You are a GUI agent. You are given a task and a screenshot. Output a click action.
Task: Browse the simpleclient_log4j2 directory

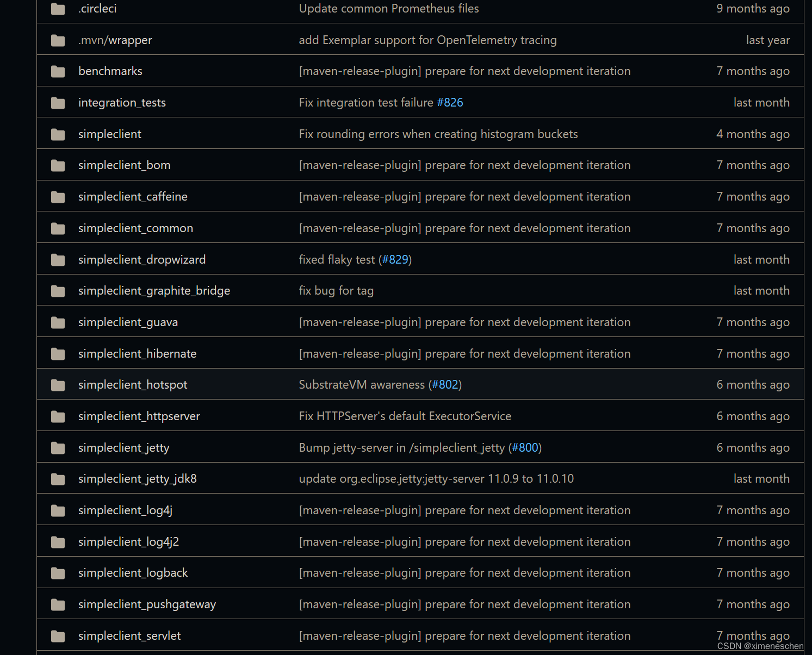(128, 542)
